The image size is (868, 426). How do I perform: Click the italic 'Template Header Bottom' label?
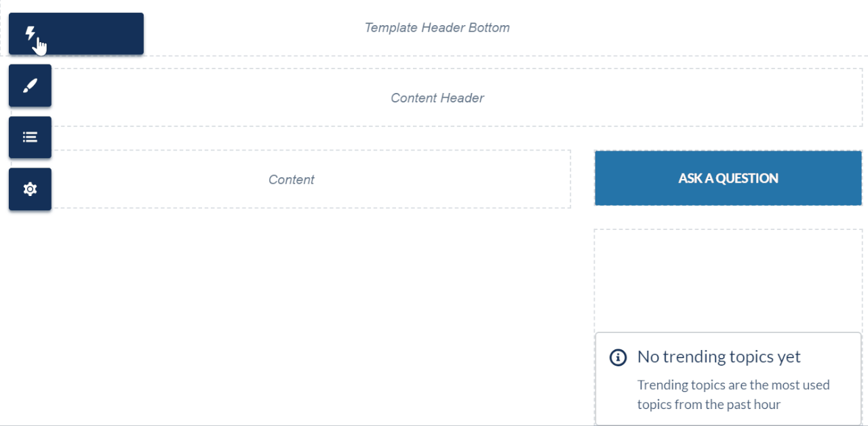[437, 28]
